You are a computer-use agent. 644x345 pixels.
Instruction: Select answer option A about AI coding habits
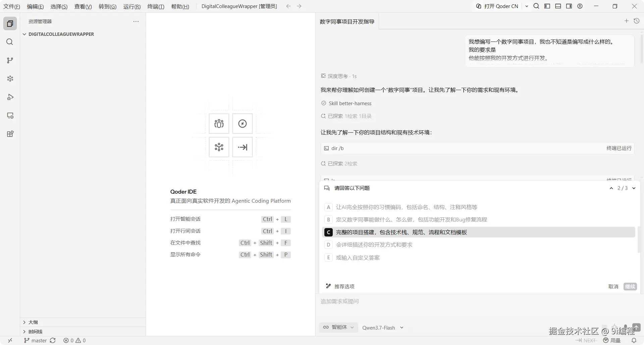tap(479, 207)
